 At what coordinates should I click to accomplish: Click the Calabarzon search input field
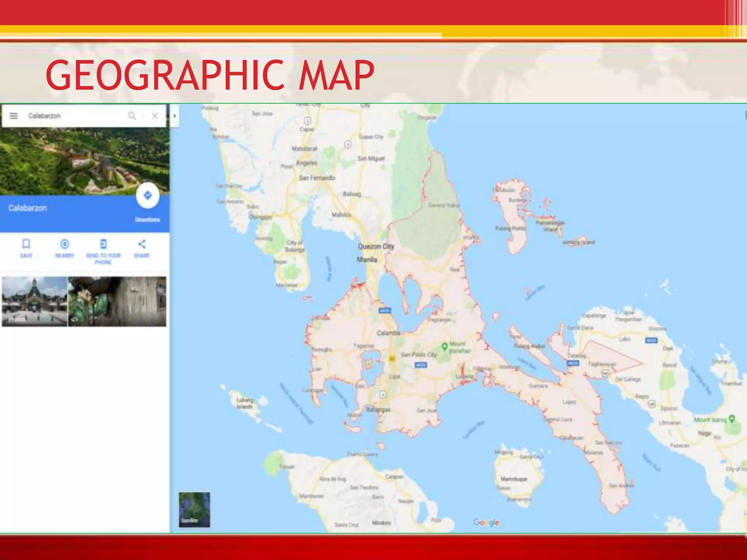click(x=73, y=116)
